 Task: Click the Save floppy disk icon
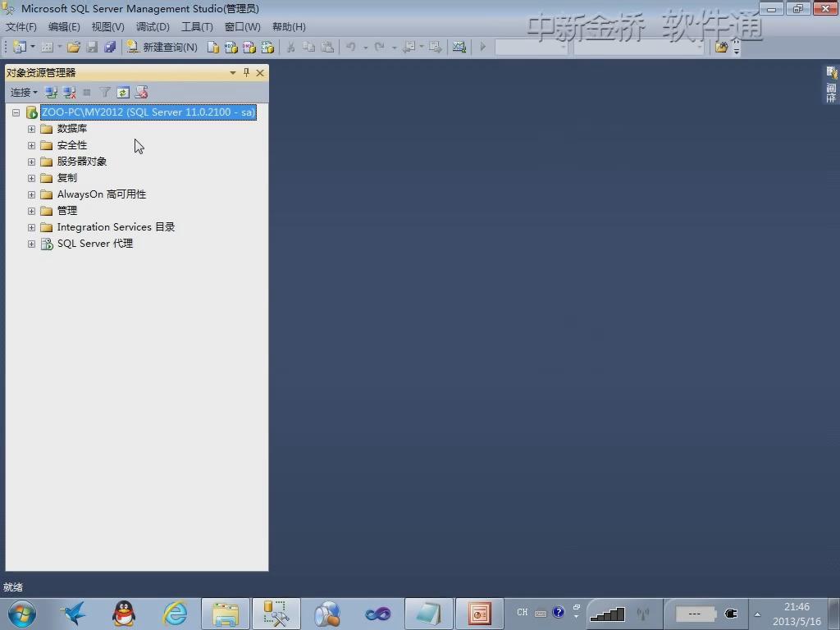tap(92, 47)
